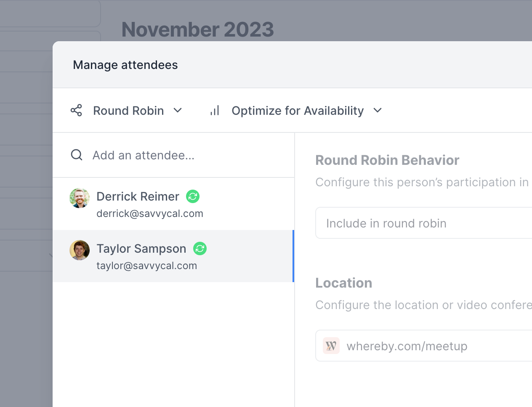Click the Whereby logo in the location field
The width and height of the screenshot is (532, 407).
point(331,345)
